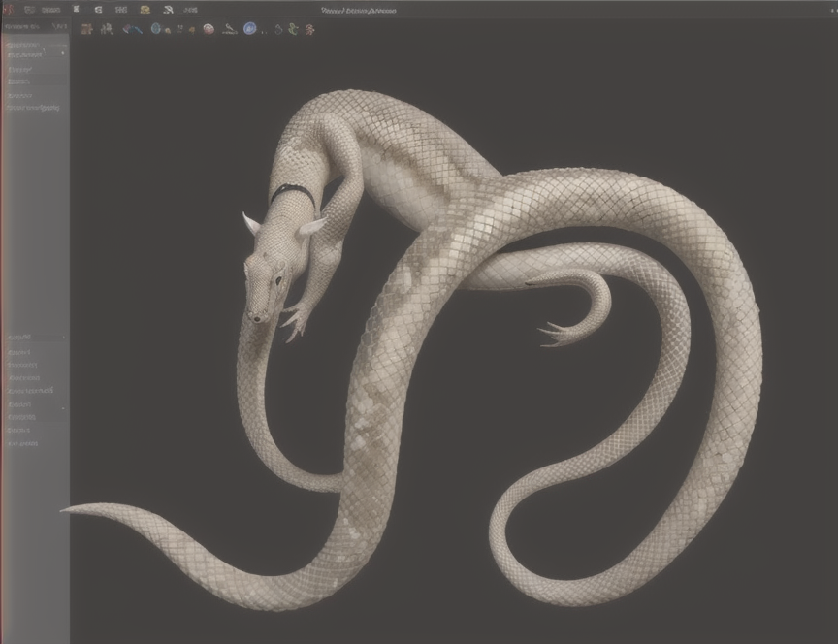Image resolution: width=838 pixels, height=644 pixels.
Task: Click the gray figures icon in the toolbar
Action: pyautogui.click(x=107, y=29)
